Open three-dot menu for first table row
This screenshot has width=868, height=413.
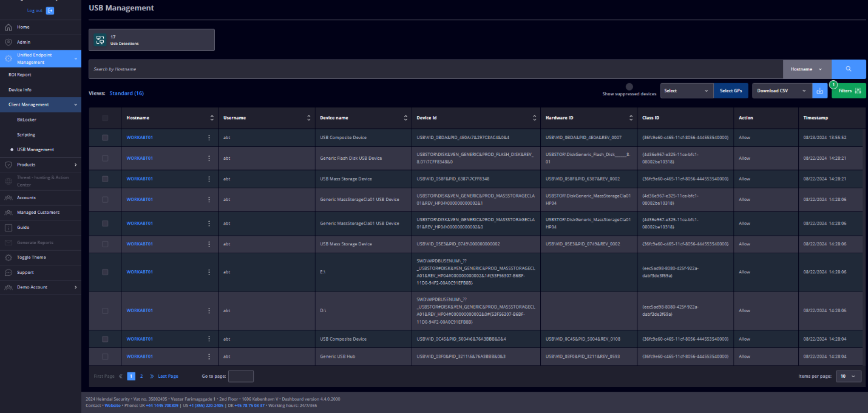209,137
